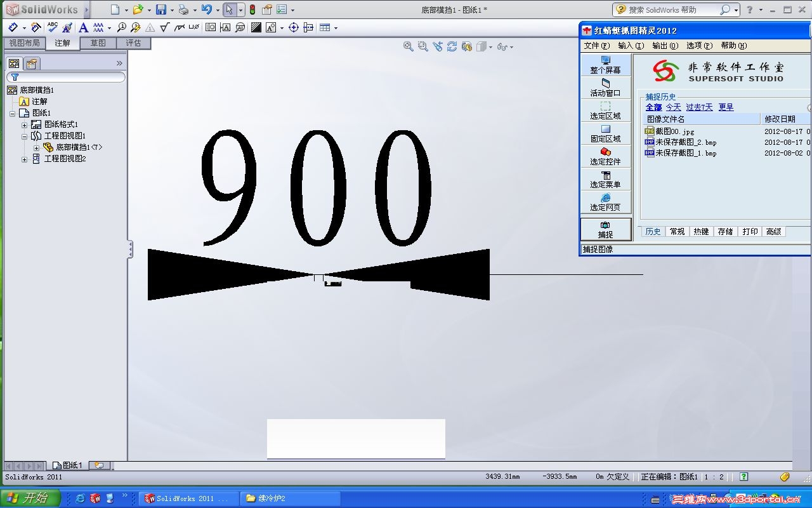Image resolution: width=812 pixels, height=508 pixels.
Task: Select 活动窗口 capture mode
Action: click(x=606, y=88)
